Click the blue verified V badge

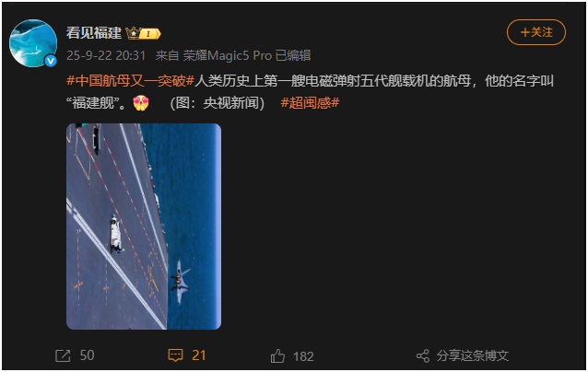[x=51, y=61]
